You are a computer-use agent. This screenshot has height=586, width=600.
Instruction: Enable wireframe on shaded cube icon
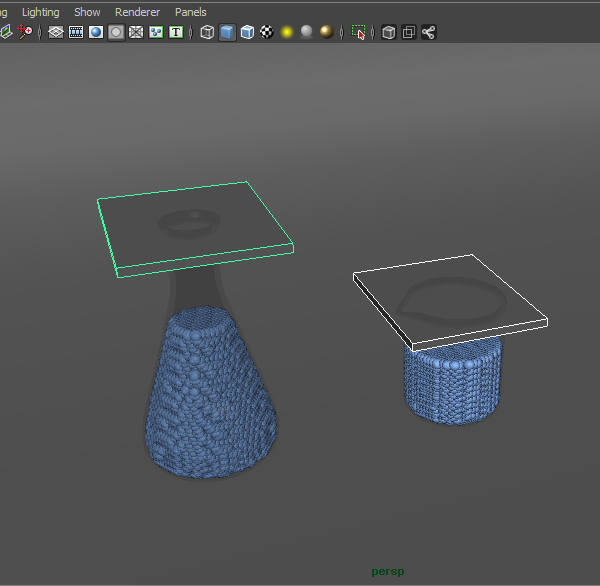[x=247, y=32]
